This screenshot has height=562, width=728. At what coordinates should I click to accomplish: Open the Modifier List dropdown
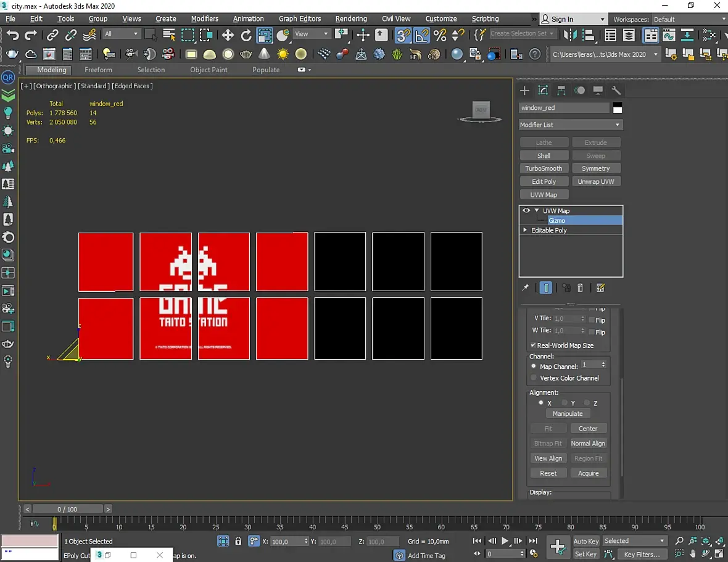point(570,125)
